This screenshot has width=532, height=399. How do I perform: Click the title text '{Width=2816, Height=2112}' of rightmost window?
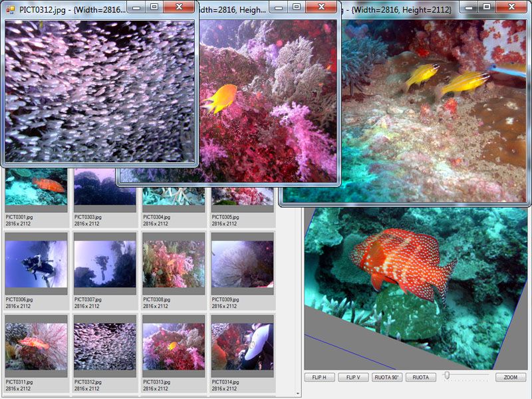pos(402,10)
